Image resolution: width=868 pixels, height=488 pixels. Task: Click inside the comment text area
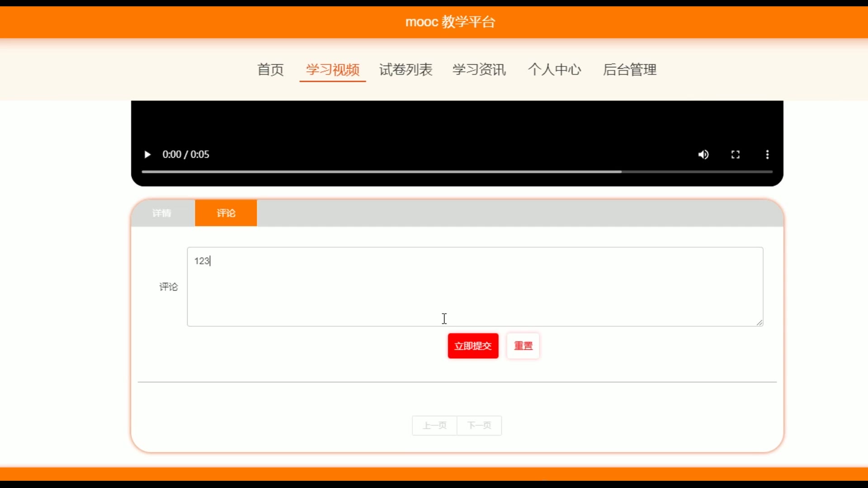(x=475, y=286)
